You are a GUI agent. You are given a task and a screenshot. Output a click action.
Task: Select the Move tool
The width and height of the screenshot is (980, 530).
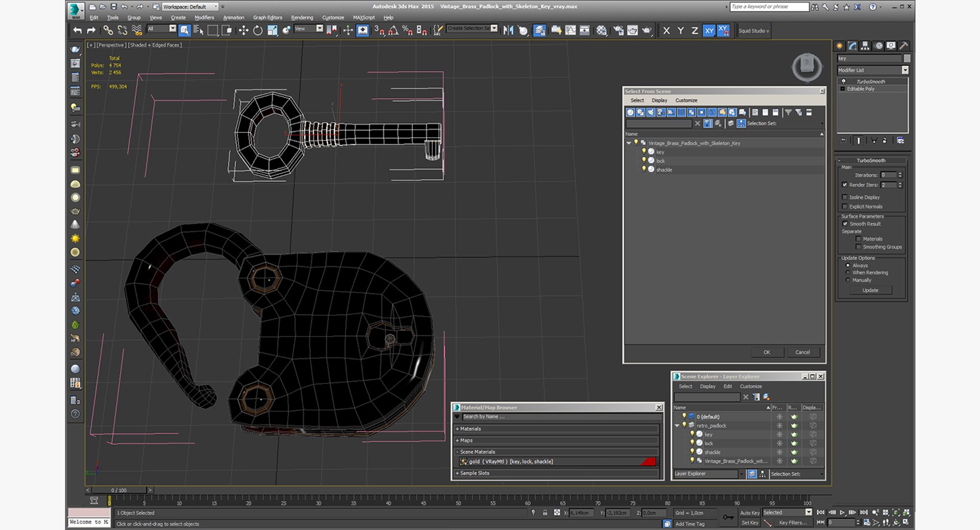point(243,31)
